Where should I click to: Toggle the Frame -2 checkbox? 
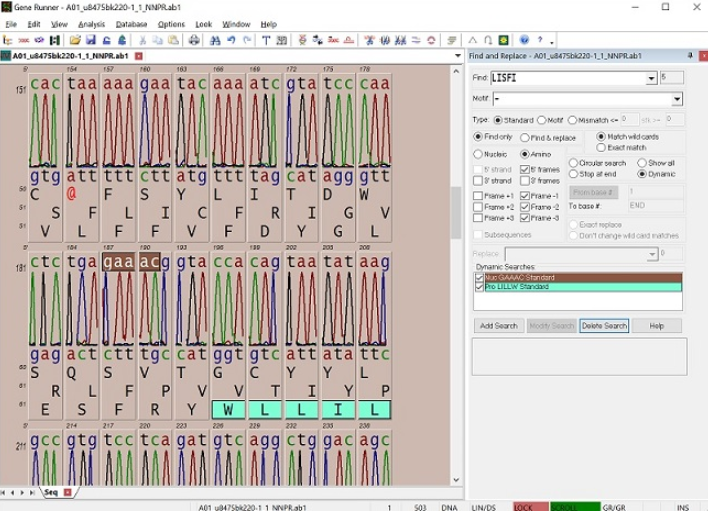pos(526,206)
